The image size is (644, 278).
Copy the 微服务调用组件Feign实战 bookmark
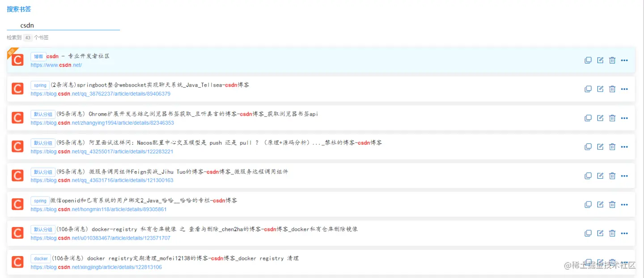(588, 176)
